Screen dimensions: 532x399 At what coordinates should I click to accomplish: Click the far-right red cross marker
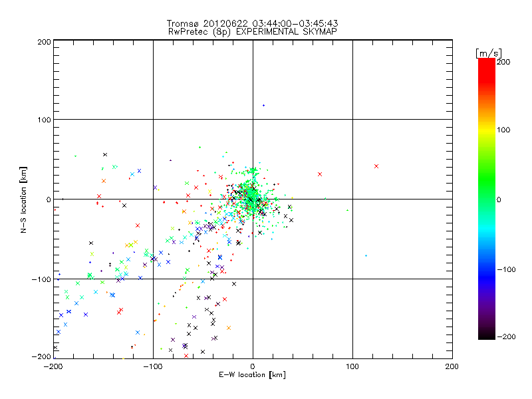click(x=376, y=166)
